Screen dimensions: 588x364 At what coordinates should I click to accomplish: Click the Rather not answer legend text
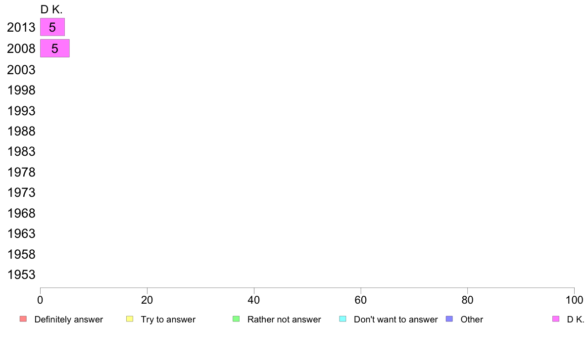tap(284, 319)
